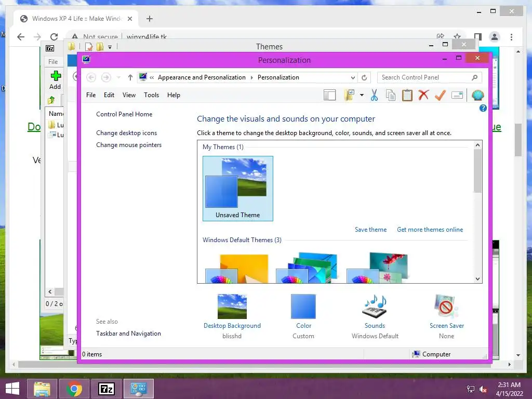Viewport: 532px width, 399px height.
Task: Open the Tools menu
Action: [151, 95]
